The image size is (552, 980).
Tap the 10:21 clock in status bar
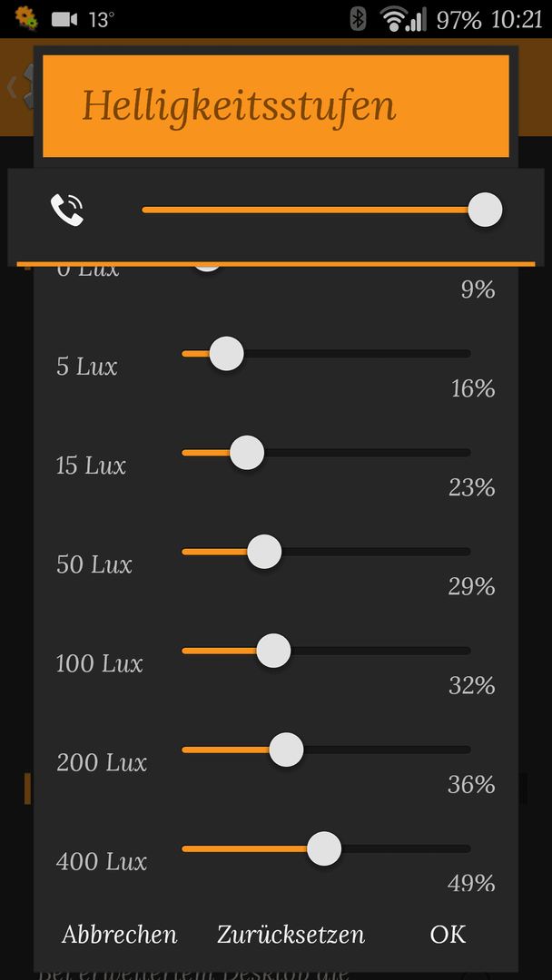[x=517, y=20]
